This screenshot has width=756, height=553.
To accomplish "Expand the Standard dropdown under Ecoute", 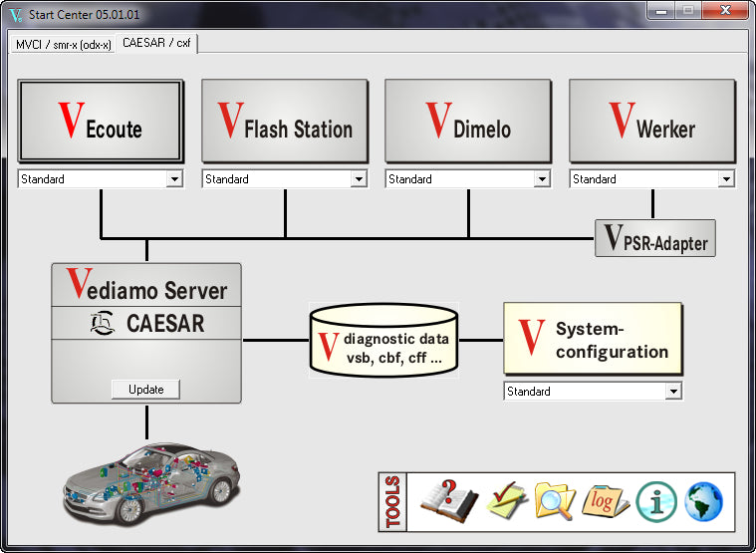I will [174, 179].
